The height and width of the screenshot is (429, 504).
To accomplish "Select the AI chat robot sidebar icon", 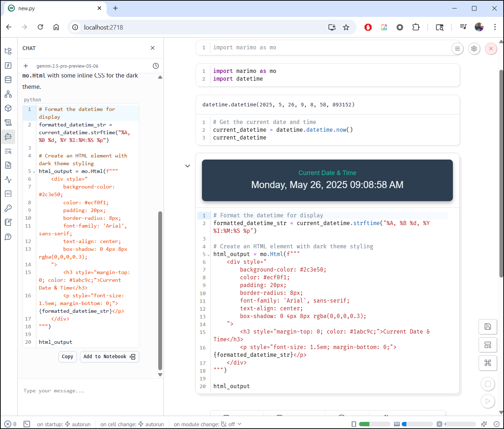I will click(x=8, y=137).
